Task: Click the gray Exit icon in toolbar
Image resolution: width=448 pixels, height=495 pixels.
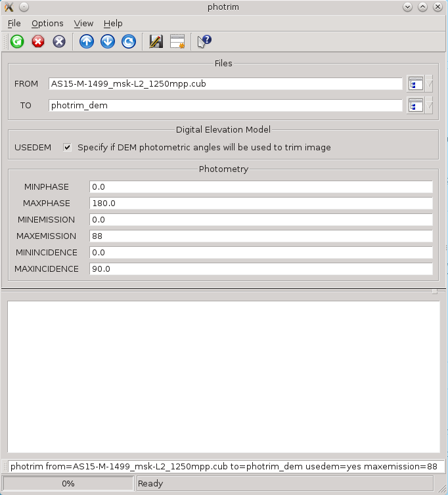Action: point(59,41)
